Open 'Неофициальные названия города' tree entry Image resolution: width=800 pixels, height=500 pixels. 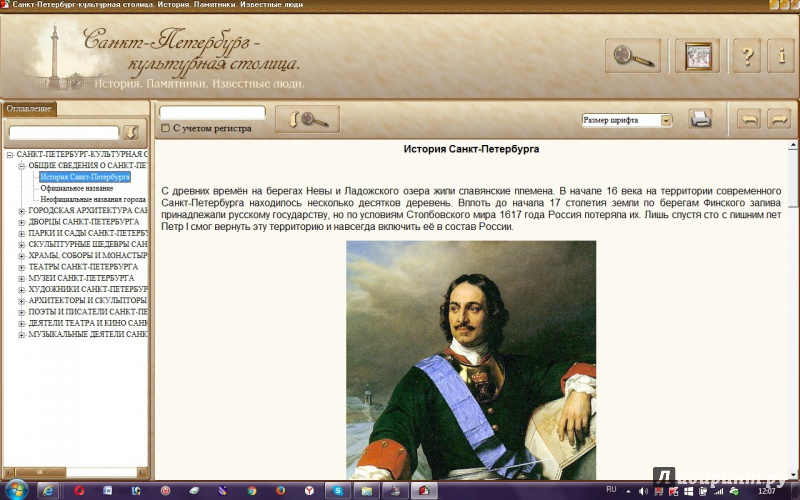[93, 199]
